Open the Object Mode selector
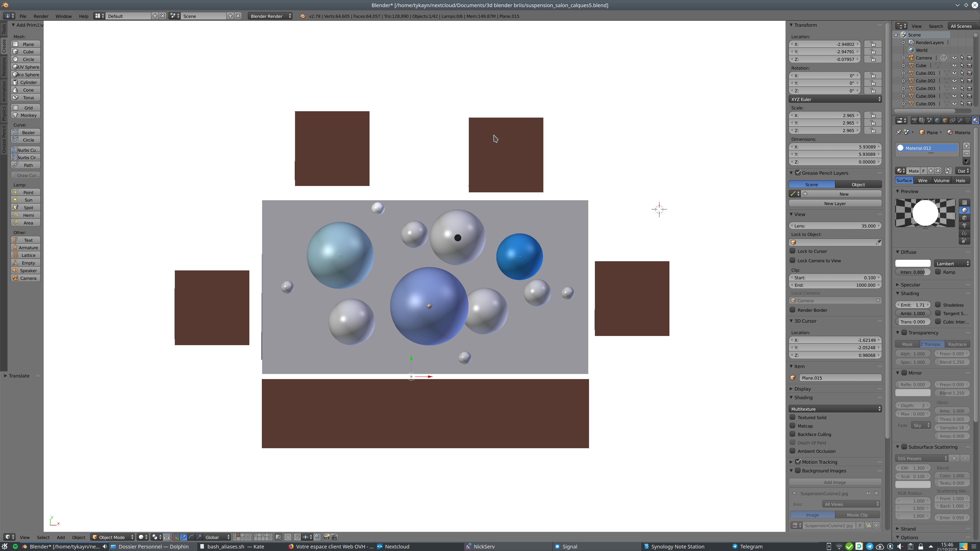 (112, 537)
